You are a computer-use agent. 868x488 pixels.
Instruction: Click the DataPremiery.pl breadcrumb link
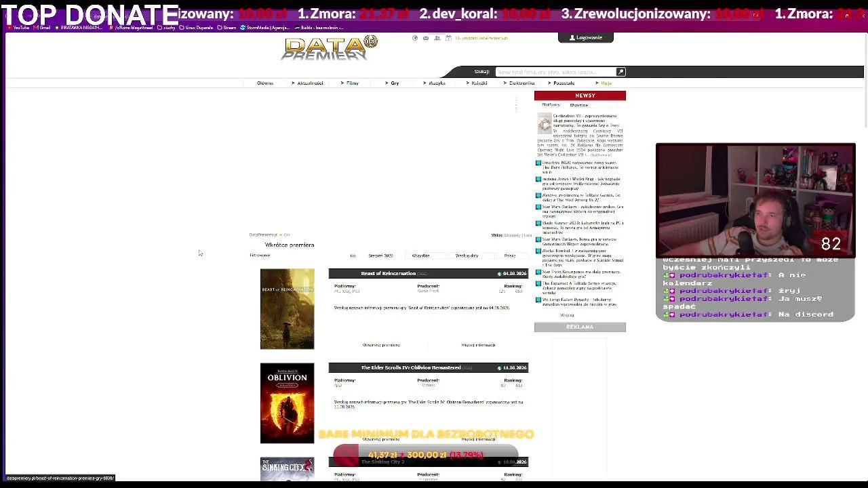[263, 235]
